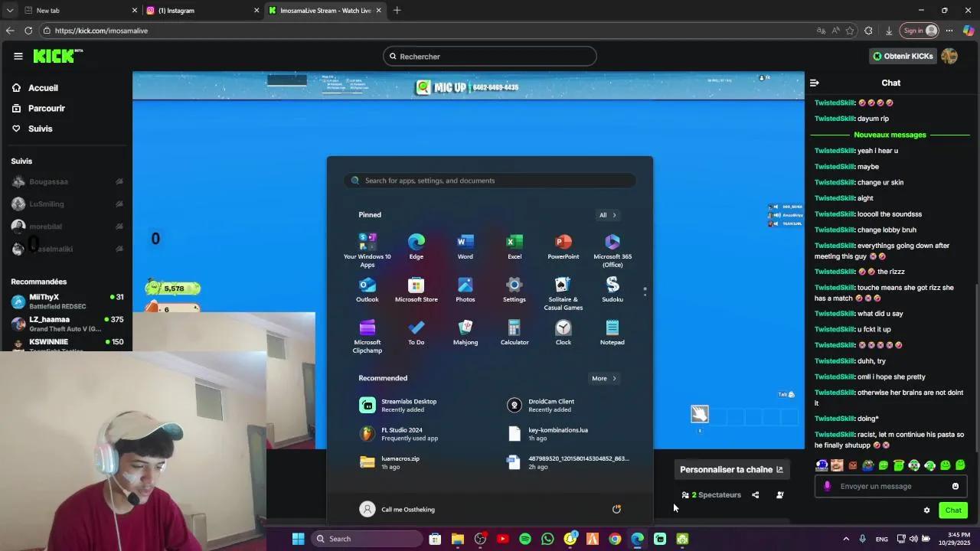Open a new browser tab with plus
Viewport: 980px width, 551px height.
tap(397, 11)
